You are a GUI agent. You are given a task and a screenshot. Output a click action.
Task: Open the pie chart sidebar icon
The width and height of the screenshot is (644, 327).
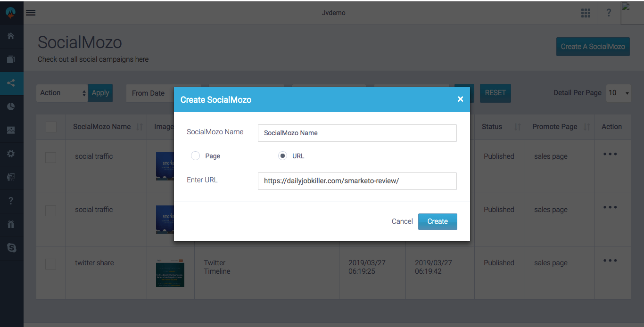pos(11,106)
